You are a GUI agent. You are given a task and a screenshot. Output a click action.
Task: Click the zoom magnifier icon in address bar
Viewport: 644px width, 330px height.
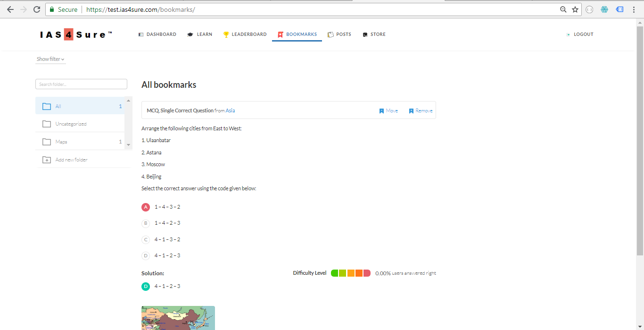pyautogui.click(x=563, y=9)
